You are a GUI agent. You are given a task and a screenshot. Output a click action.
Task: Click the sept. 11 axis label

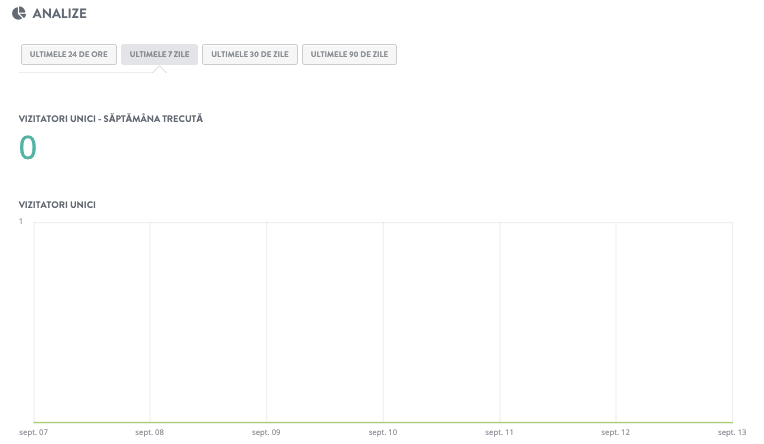coord(499,432)
